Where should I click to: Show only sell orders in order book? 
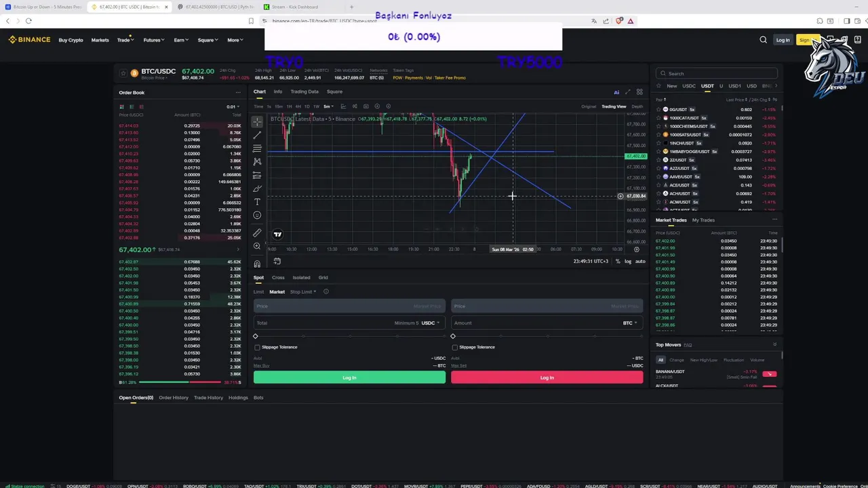pyautogui.click(x=141, y=106)
